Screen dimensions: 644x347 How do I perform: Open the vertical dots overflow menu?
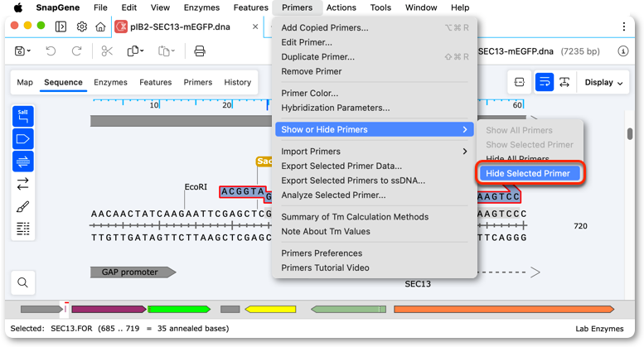tap(624, 27)
